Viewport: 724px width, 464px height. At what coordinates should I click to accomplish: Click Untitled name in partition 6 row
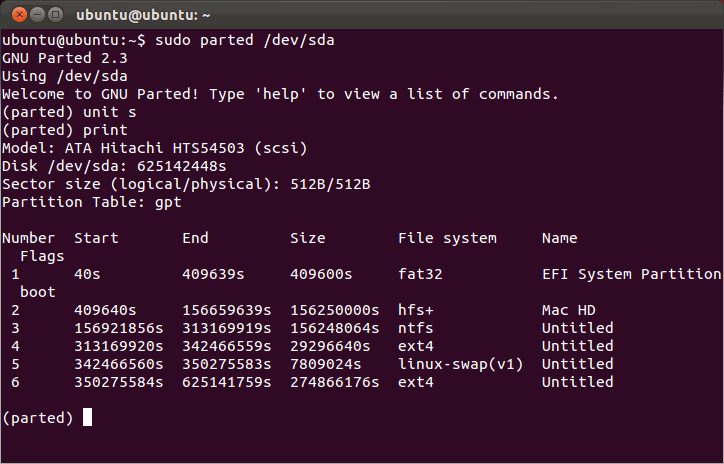(578, 382)
